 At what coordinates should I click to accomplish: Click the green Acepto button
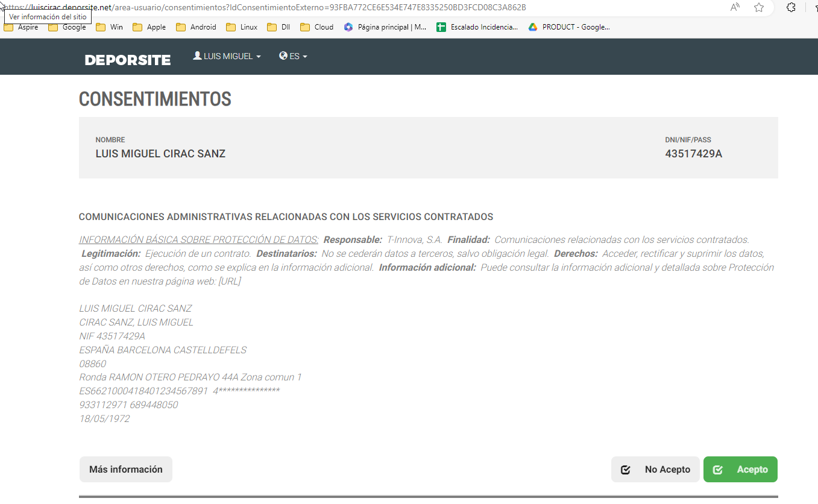(x=740, y=470)
